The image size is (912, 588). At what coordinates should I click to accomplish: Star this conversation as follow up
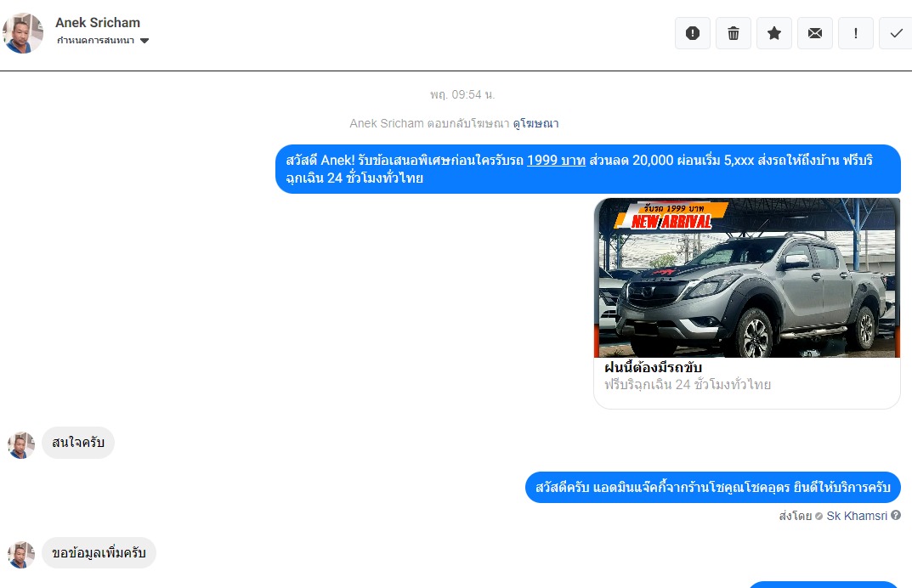click(773, 33)
